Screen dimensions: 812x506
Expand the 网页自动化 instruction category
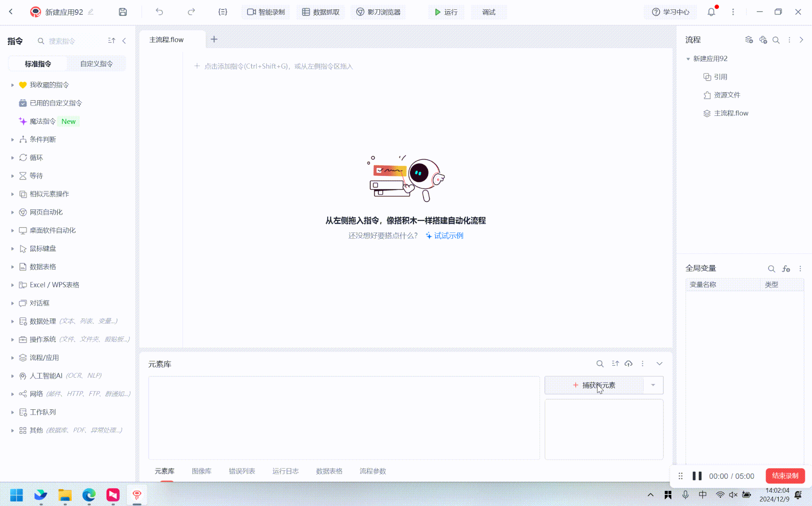point(46,212)
